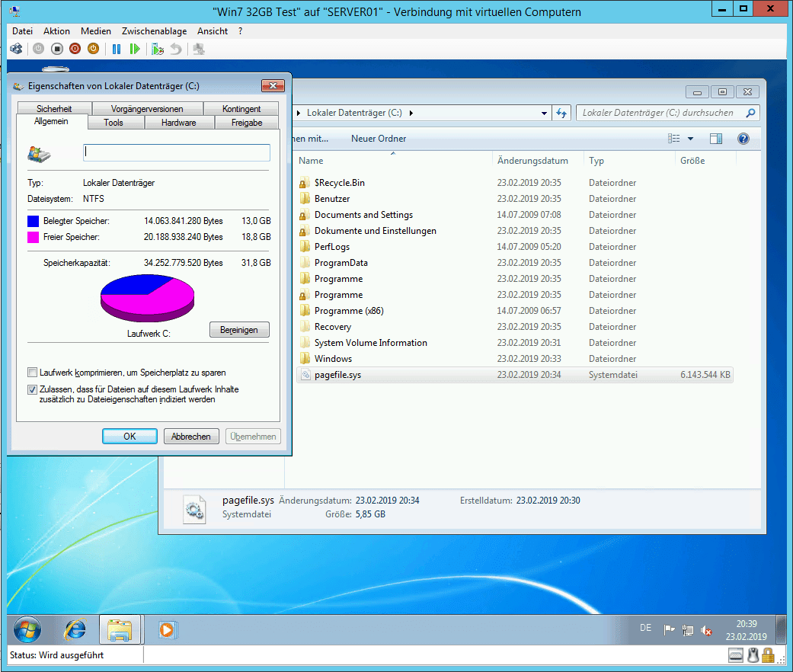Open the Ansicht menu
793x672 pixels.
tap(213, 30)
